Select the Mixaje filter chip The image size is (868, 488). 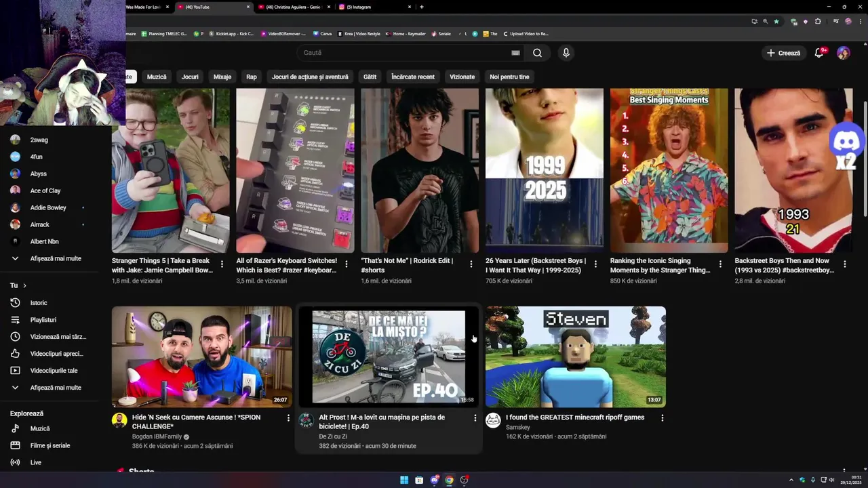coord(222,77)
